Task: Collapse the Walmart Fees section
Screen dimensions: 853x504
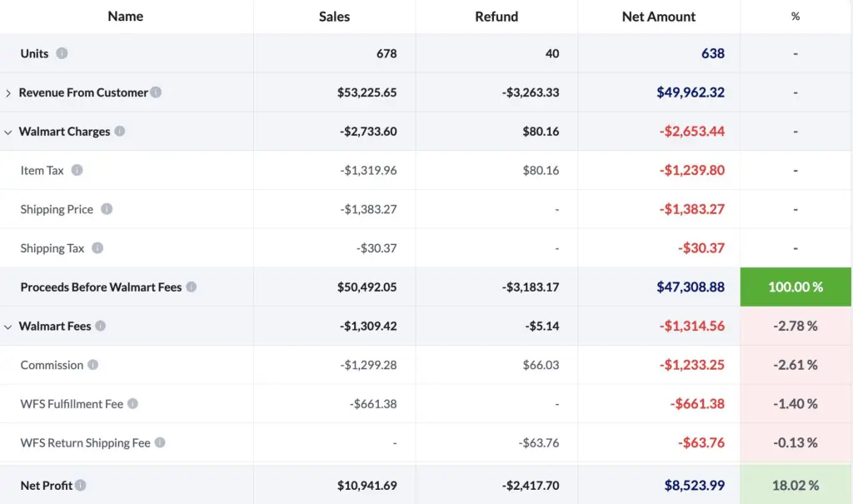Action: coord(8,327)
